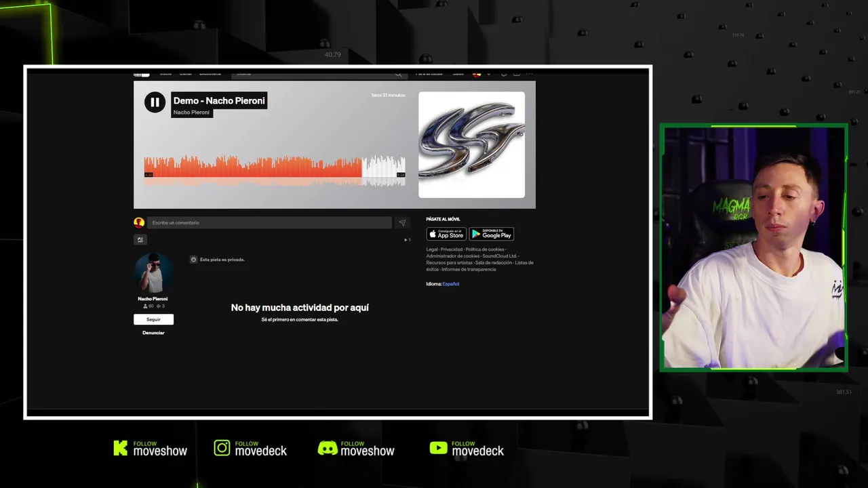The height and width of the screenshot is (488, 868).
Task: Open Recursos para artistas link
Action: pyautogui.click(x=450, y=263)
